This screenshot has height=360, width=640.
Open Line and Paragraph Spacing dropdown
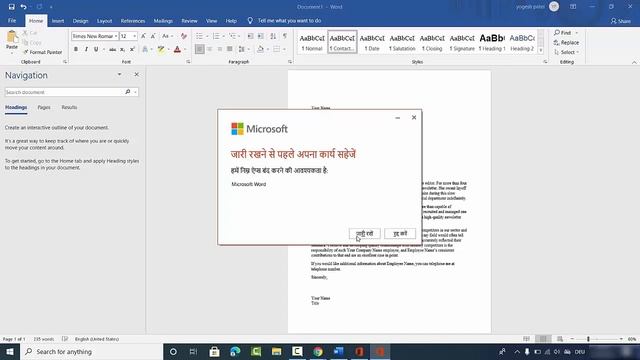pos(243,49)
